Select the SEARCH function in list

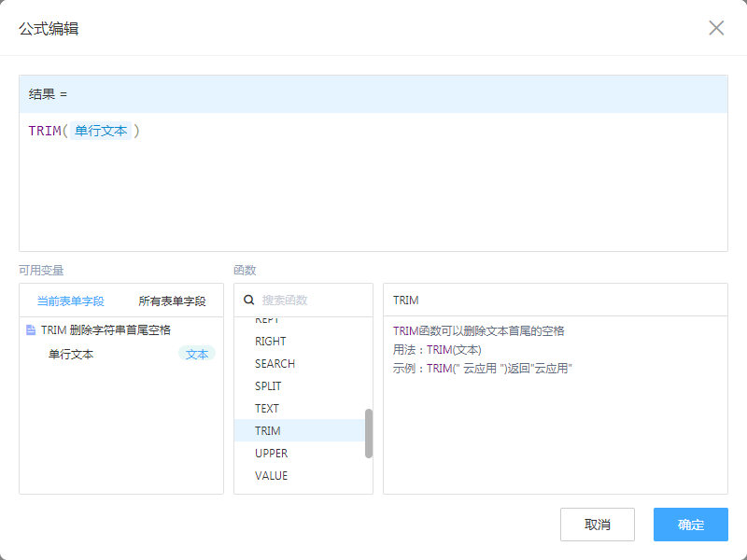click(x=275, y=364)
